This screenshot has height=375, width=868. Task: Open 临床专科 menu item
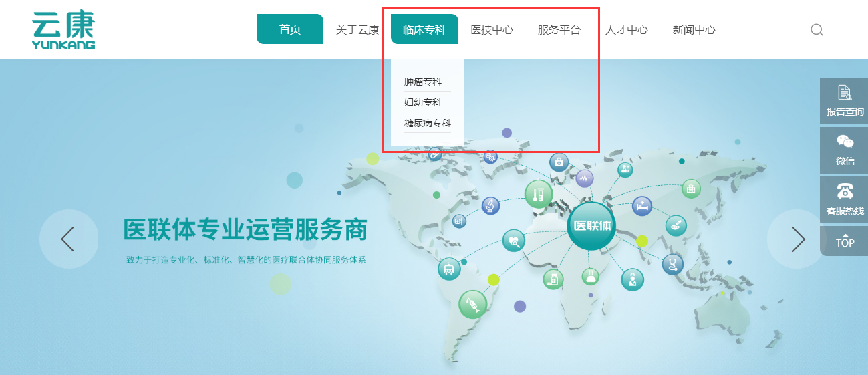(x=424, y=29)
